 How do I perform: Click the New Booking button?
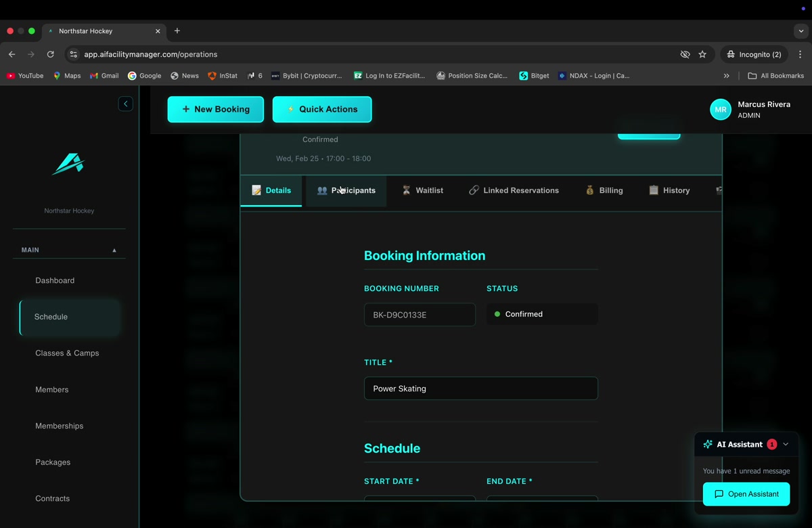(215, 109)
